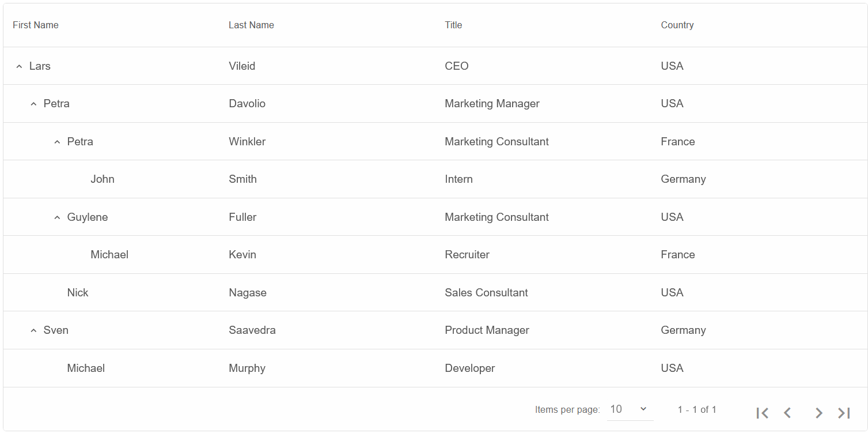This screenshot has height=433, width=868.
Task: Select the Michael Murphy Developer row
Action: pos(435,368)
